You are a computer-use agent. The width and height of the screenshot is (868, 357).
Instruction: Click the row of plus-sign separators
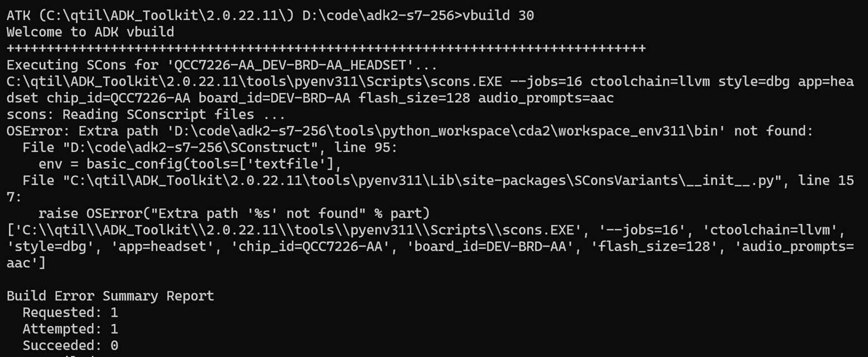tap(326, 49)
